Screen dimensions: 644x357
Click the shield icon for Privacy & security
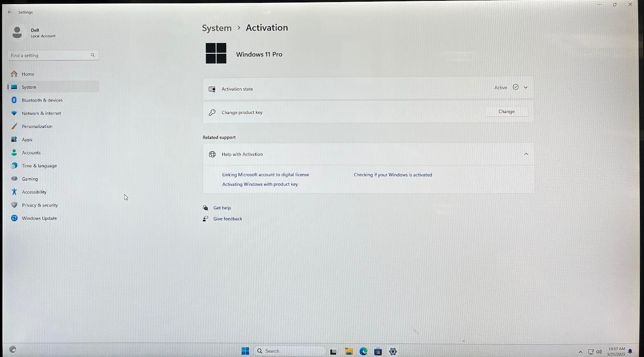pos(14,205)
